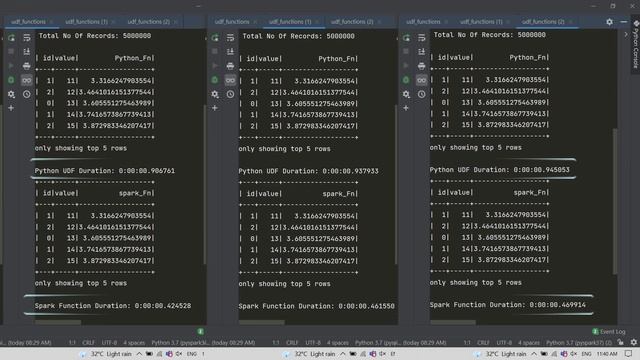This screenshot has height=360, width=640.
Task: Open the Event Log
Action: 609,332
